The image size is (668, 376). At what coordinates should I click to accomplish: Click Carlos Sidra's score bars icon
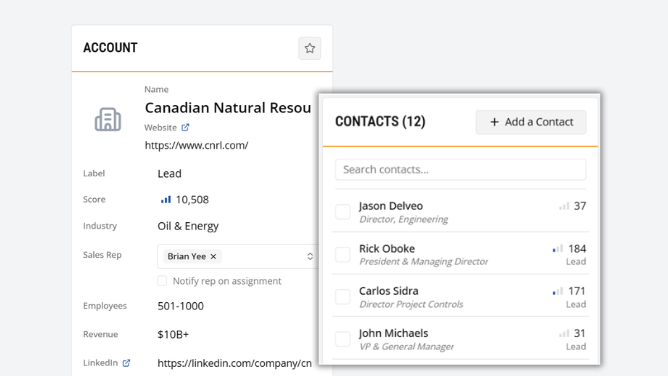(x=558, y=291)
